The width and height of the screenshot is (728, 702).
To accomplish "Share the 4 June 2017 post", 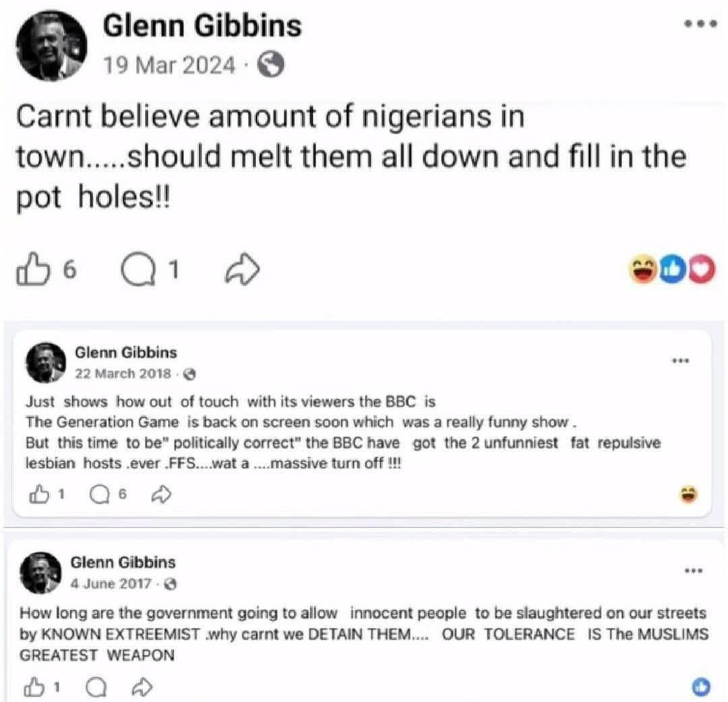I will [x=142, y=687].
